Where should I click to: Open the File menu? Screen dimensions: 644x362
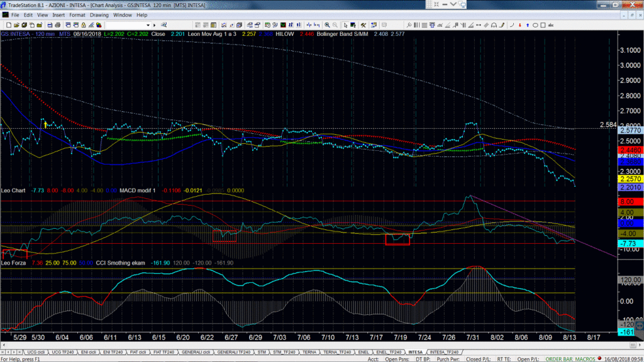coord(15,15)
